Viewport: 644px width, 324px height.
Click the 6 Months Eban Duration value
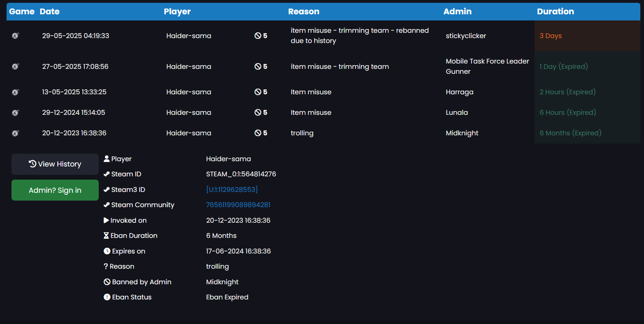(x=221, y=235)
